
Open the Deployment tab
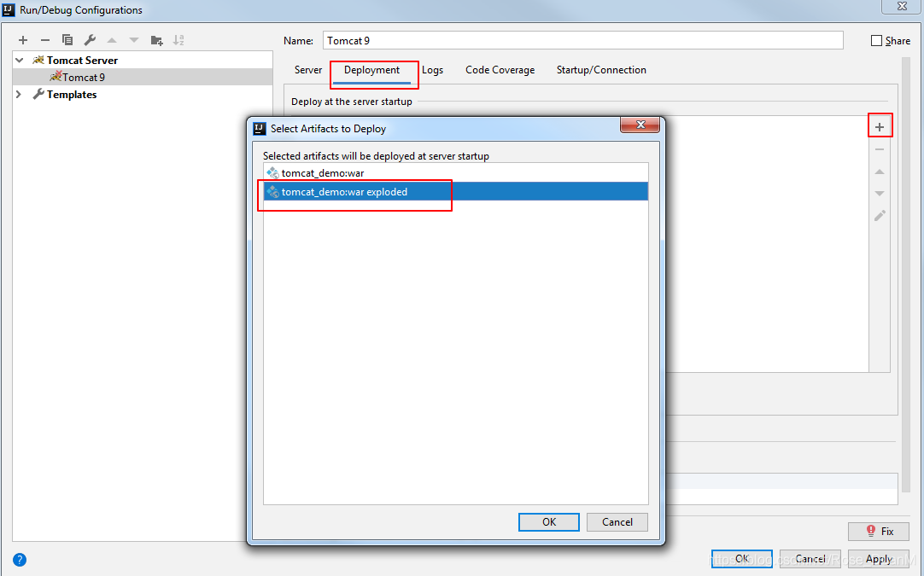coord(371,69)
